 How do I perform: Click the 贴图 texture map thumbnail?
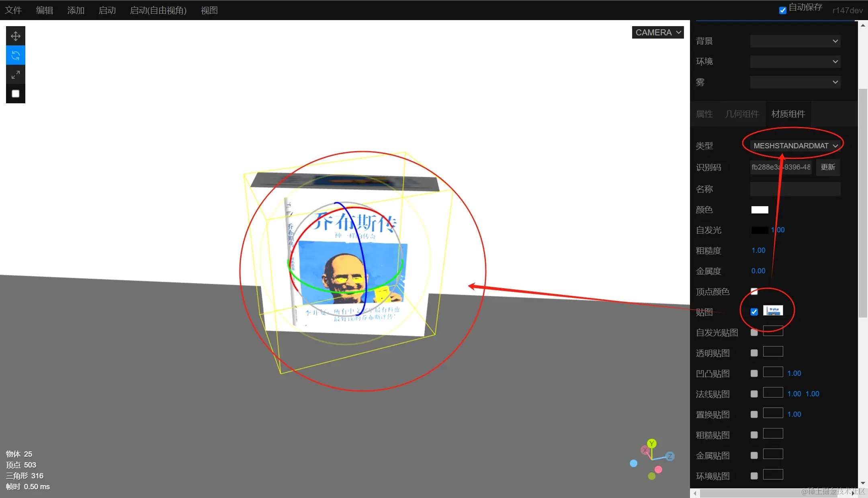(x=773, y=311)
